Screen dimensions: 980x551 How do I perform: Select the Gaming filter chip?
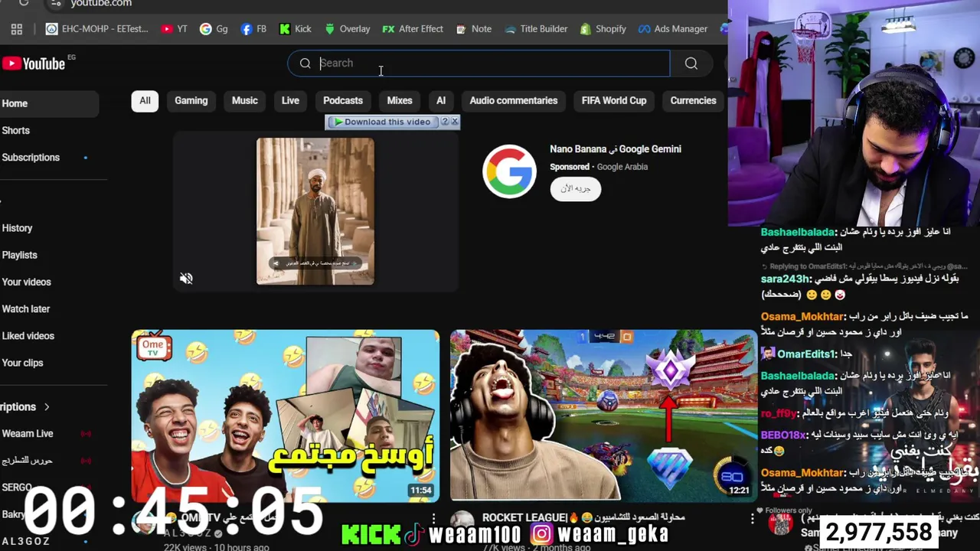point(191,101)
